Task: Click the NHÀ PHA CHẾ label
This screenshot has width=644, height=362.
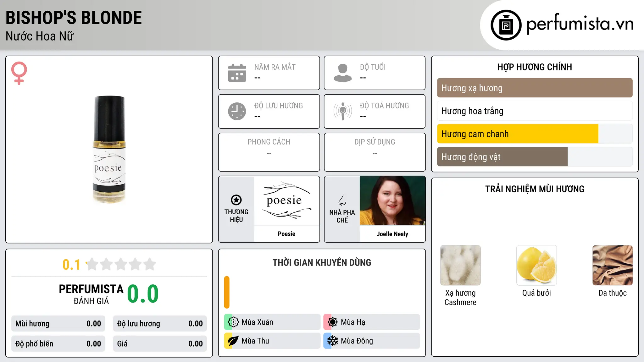Action: click(342, 216)
